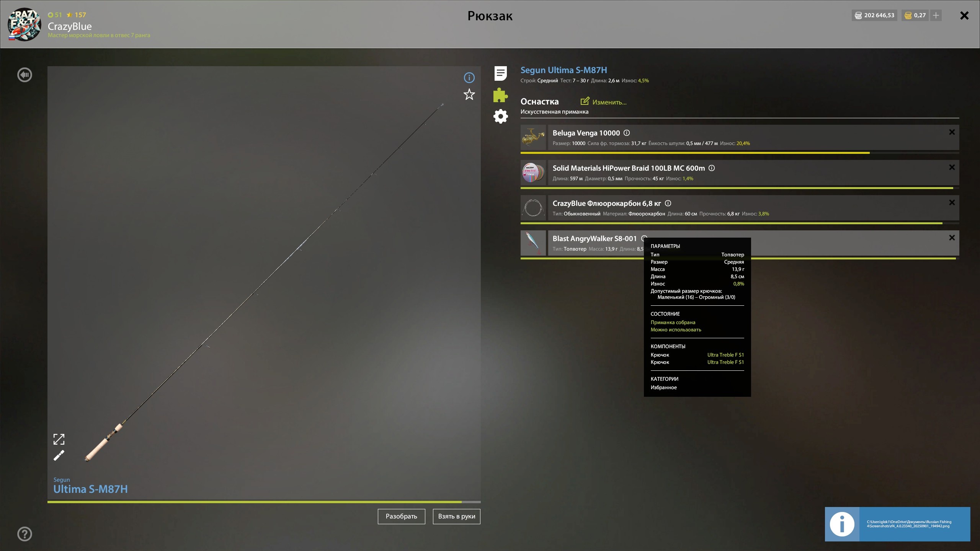
Task: Expand the rod view to fullscreen
Action: (59, 439)
